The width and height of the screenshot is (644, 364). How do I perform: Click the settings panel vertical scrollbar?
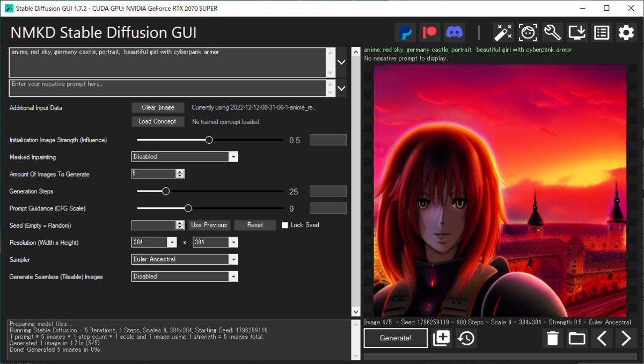[356, 181]
